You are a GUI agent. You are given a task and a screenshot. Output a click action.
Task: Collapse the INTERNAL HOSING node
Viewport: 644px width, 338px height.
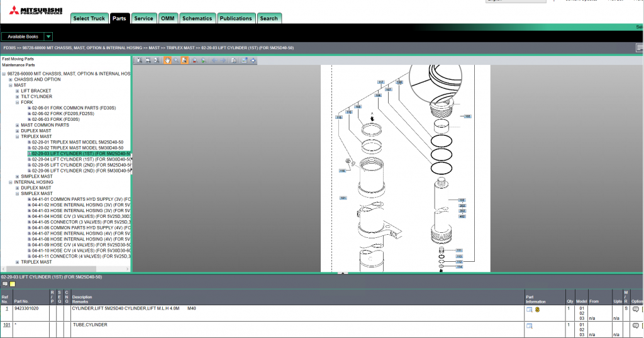coord(11,183)
